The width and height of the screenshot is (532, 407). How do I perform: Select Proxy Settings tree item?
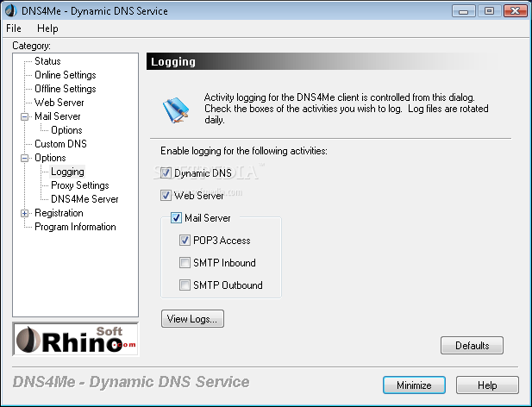(x=79, y=185)
